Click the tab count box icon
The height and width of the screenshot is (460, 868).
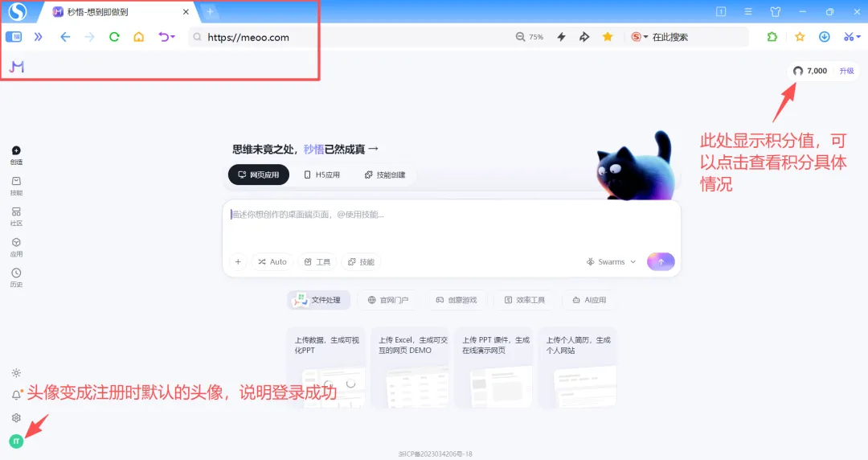721,11
